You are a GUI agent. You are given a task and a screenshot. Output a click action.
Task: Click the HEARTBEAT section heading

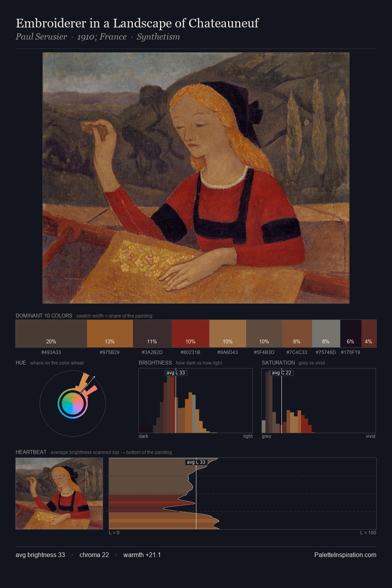tap(31, 452)
